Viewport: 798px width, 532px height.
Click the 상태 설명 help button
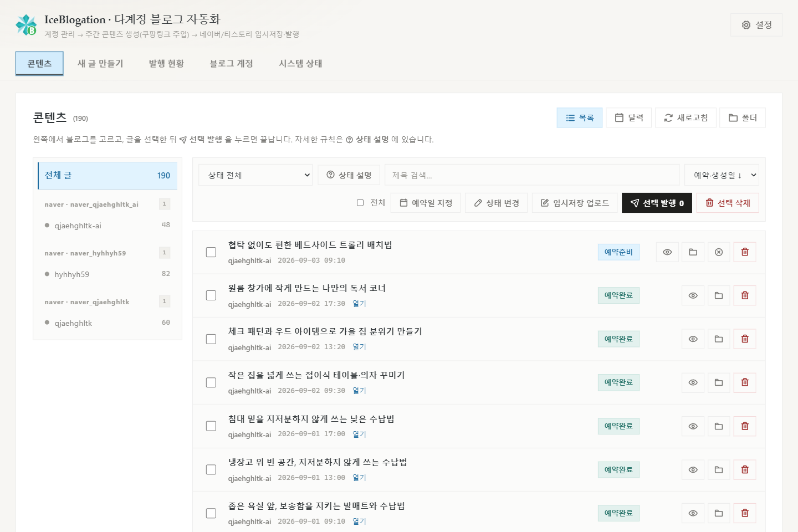point(349,175)
